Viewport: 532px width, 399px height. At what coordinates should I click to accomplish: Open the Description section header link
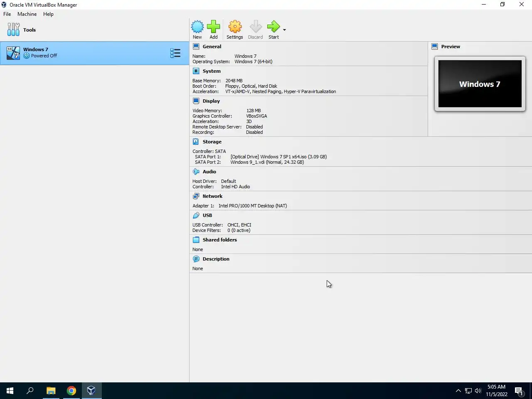[x=216, y=259]
